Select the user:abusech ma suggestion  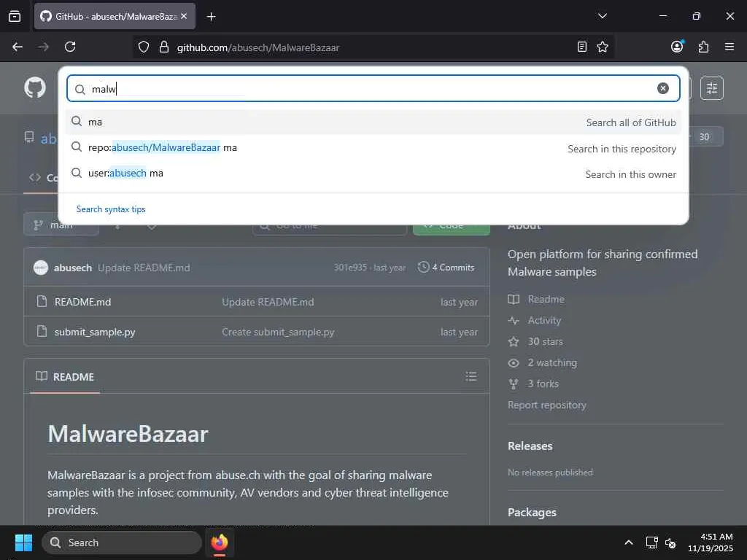click(373, 174)
